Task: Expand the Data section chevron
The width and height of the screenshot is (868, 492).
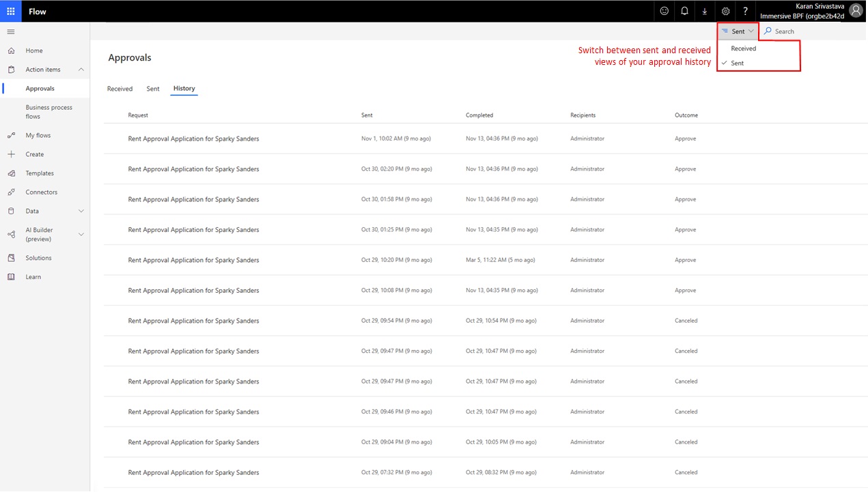Action: [x=81, y=211]
